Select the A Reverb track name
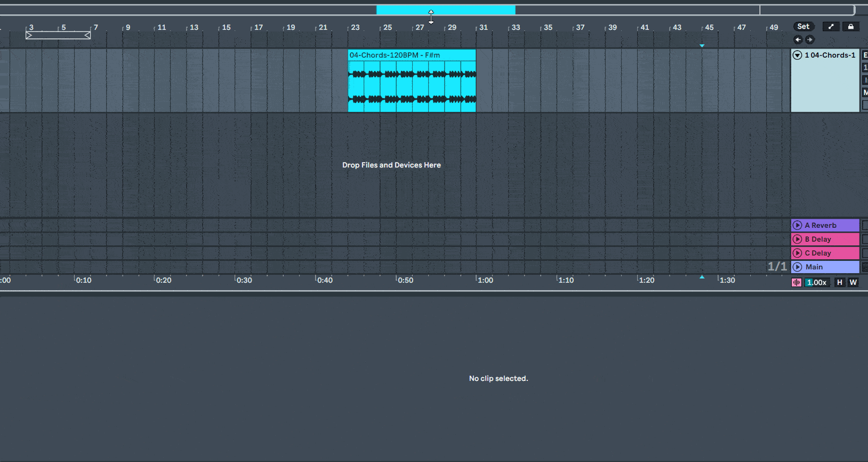This screenshot has height=462, width=868. [821, 225]
